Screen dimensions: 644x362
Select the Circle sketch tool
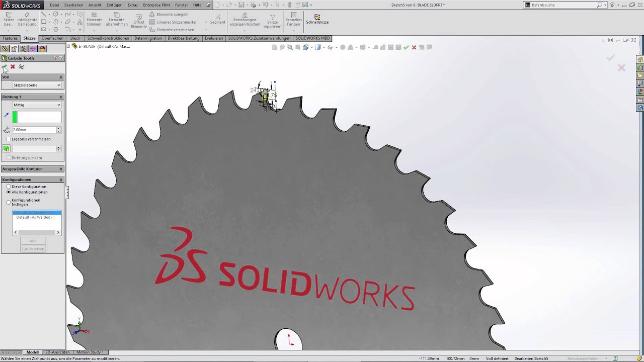coord(56,14)
